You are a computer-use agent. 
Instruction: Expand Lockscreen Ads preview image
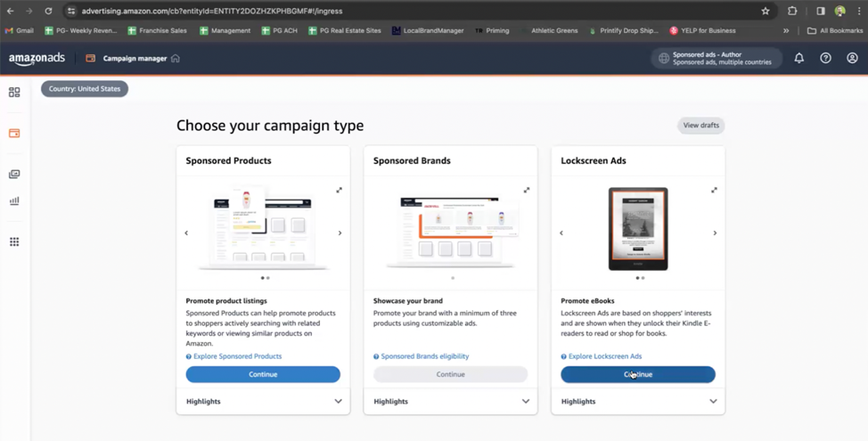tap(714, 190)
